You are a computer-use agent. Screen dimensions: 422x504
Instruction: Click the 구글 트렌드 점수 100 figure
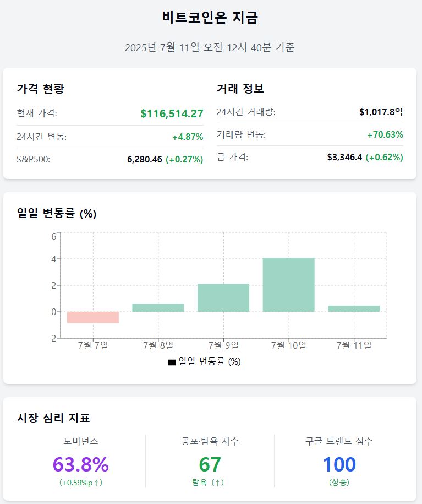pyautogui.click(x=339, y=464)
